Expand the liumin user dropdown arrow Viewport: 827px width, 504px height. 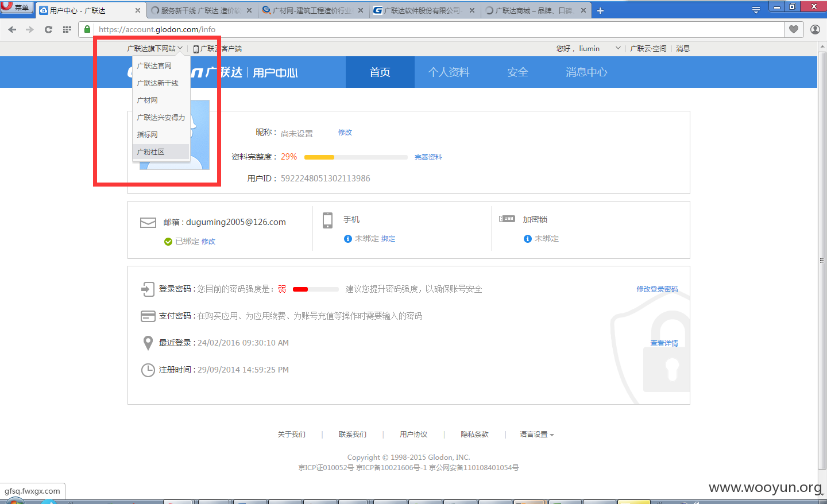click(618, 48)
